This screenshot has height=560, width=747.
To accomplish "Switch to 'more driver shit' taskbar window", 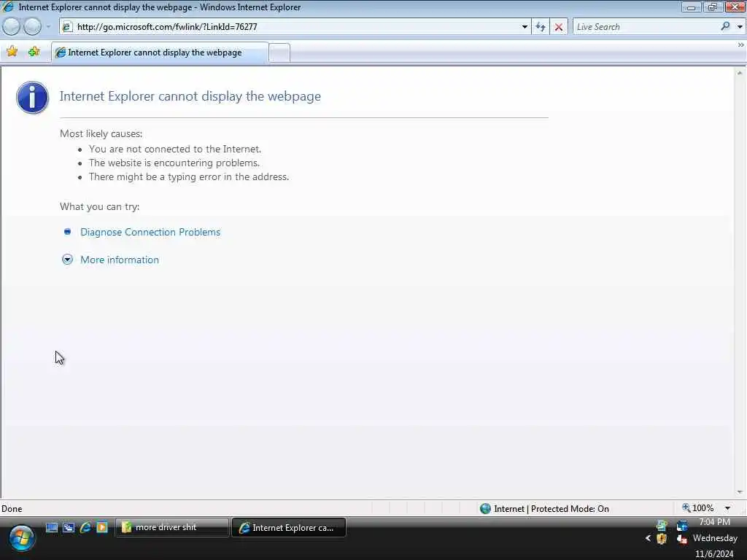I will [172, 527].
